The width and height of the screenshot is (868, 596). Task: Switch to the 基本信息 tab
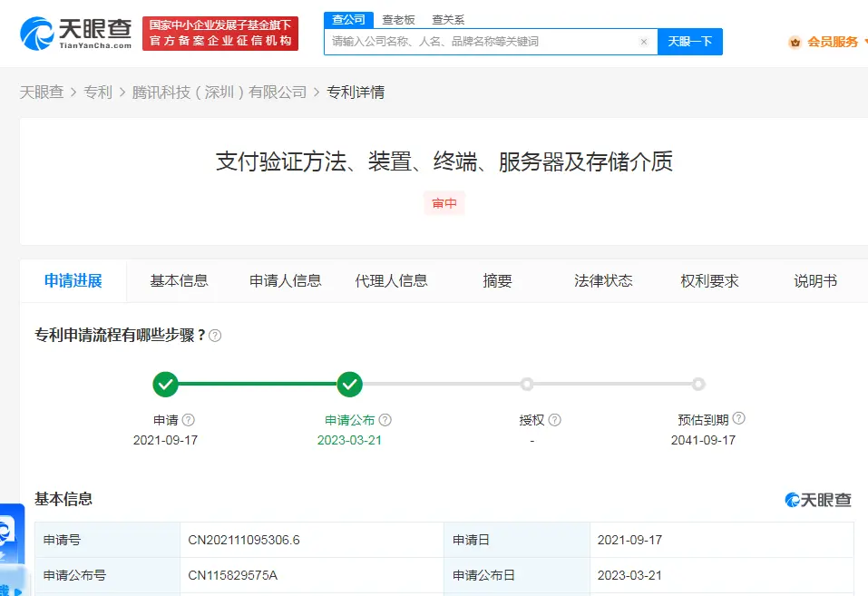179,281
